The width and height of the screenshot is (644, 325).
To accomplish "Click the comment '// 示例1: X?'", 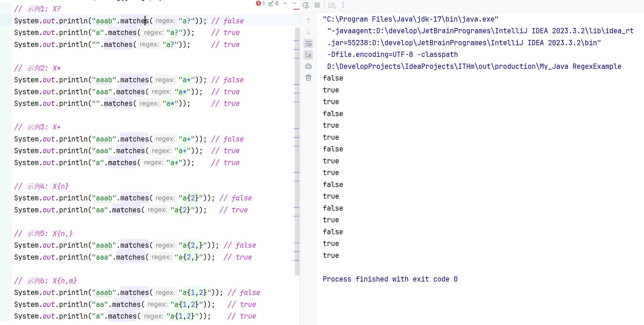I will [37, 9].
